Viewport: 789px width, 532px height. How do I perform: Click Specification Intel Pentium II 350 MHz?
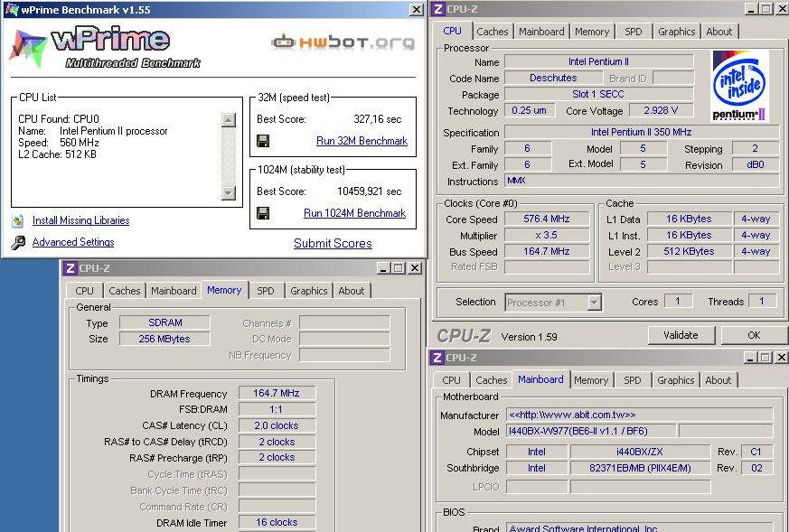[642, 132]
